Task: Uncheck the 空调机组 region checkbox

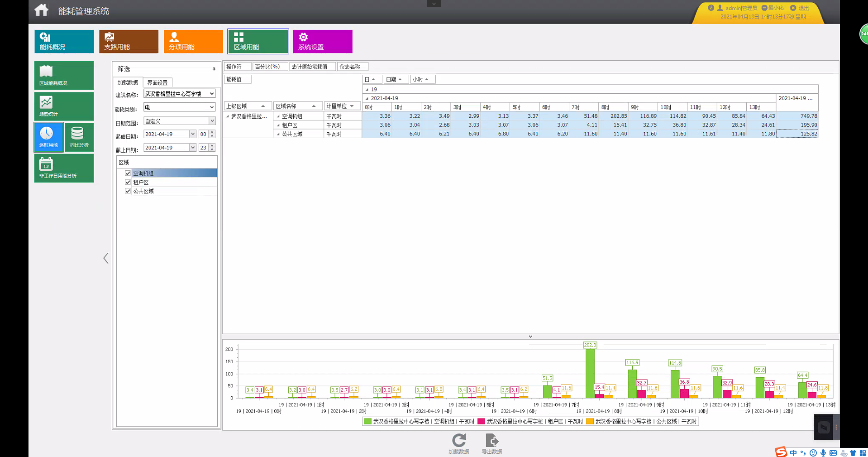Action: (x=128, y=173)
